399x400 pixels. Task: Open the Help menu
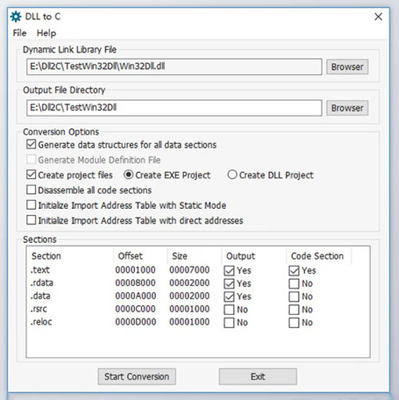(x=46, y=33)
